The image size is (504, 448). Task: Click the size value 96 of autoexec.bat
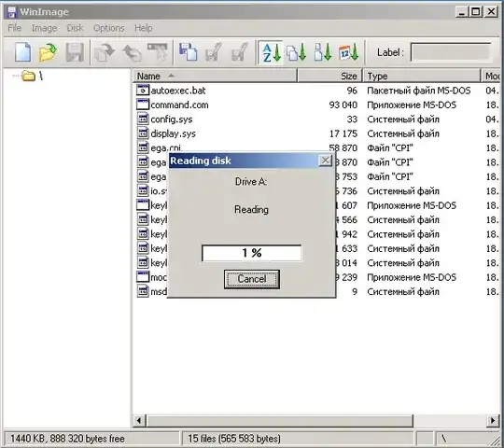[x=352, y=91]
